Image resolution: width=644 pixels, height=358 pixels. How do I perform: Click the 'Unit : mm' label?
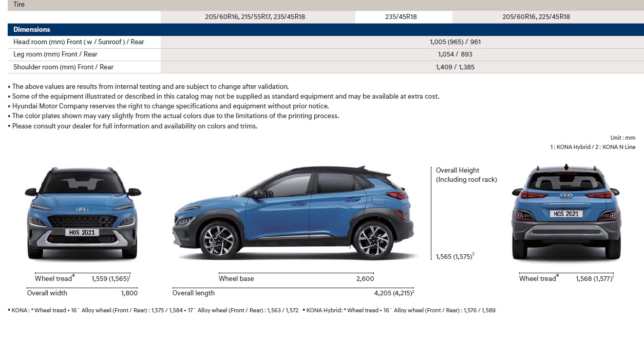coord(623,138)
